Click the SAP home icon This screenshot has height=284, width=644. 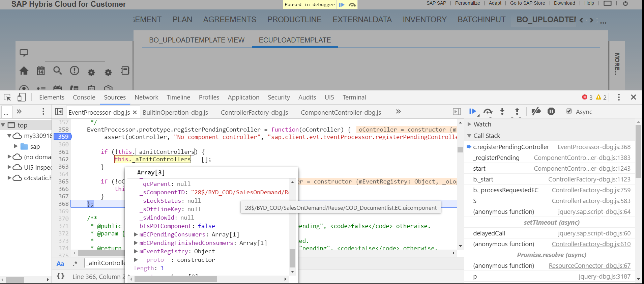[24, 71]
